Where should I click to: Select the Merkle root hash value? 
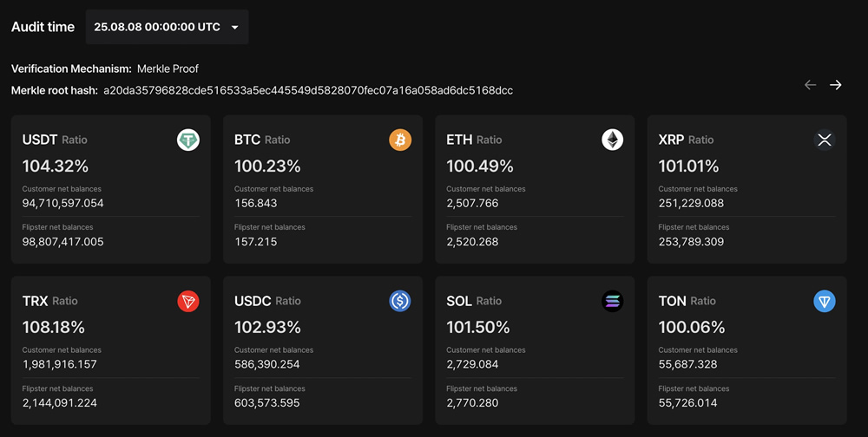308,90
